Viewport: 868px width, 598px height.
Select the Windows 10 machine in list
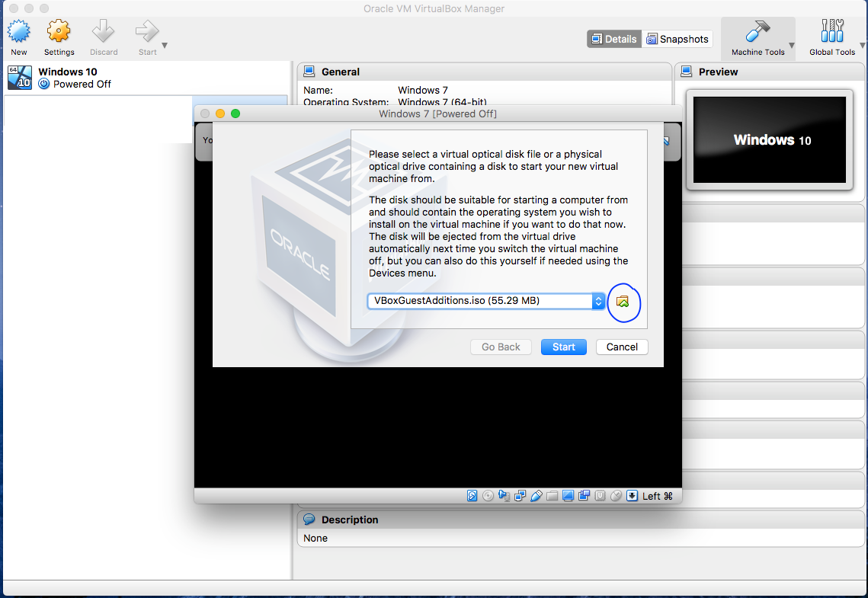click(146, 78)
